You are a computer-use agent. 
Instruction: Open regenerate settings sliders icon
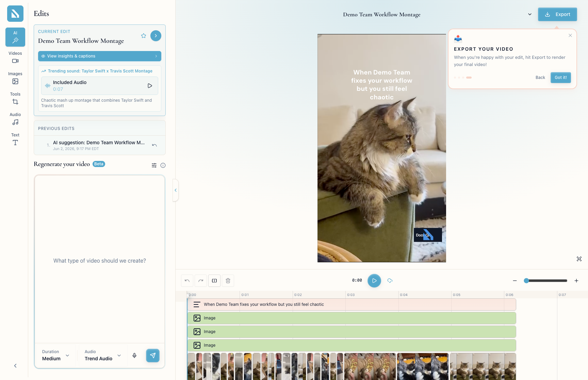(154, 165)
